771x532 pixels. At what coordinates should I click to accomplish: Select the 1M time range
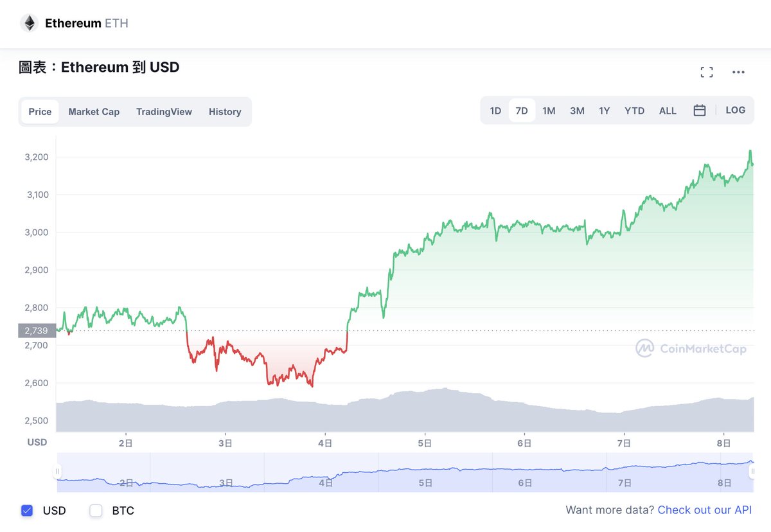[549, 110]
